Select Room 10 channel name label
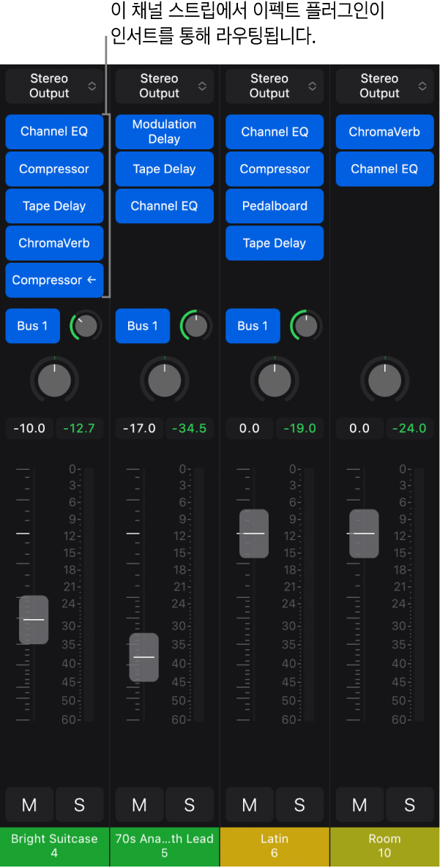Image resolution: width=440 pixels, height=868 pixels. pyautogui.click(x=384, y=847)
